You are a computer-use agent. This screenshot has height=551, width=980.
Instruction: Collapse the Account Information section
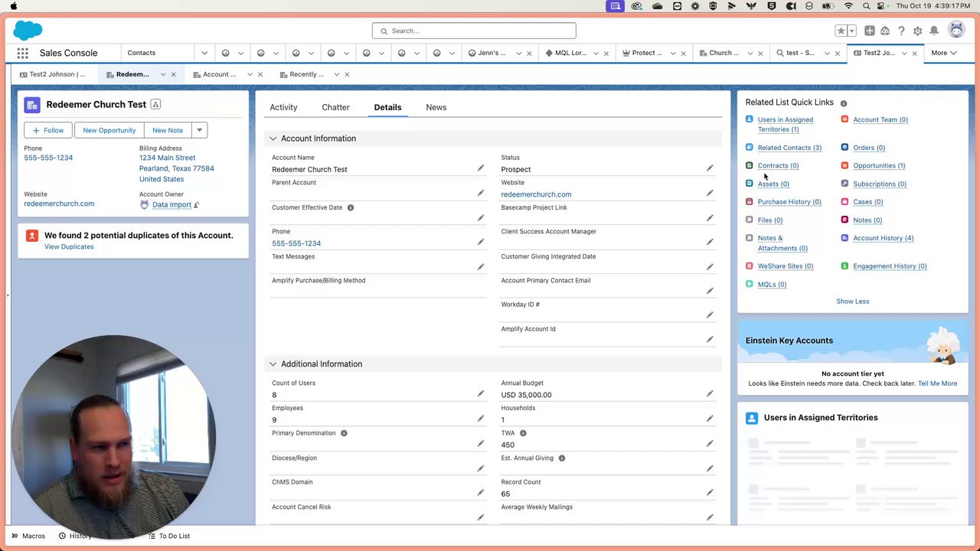pyautogui.click(x=273, y=139)
